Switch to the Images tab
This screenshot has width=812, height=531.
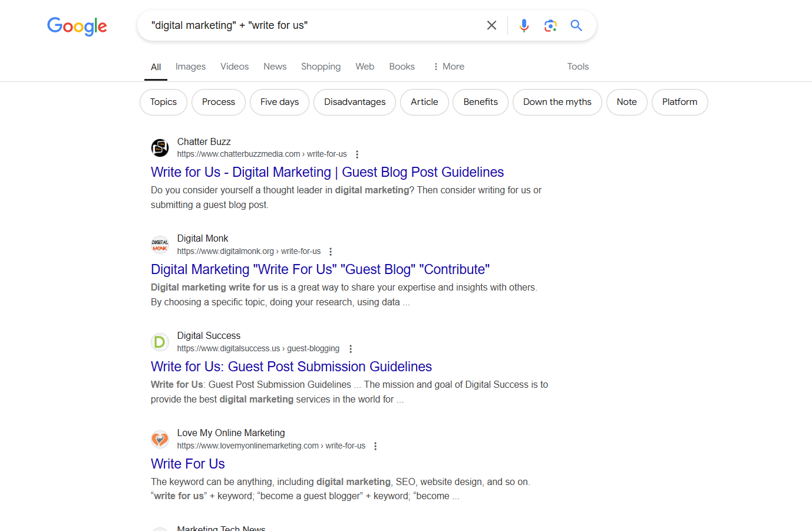pos(190,67)
